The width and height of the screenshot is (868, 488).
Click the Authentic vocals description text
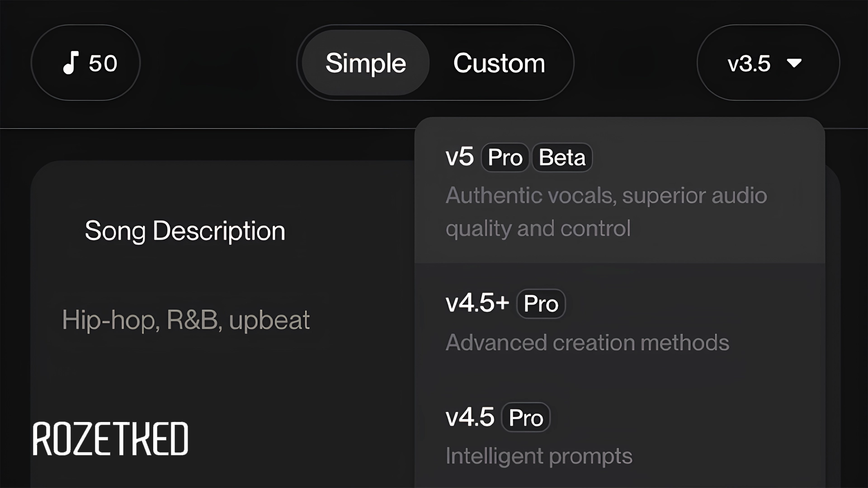tap(606, 196)
